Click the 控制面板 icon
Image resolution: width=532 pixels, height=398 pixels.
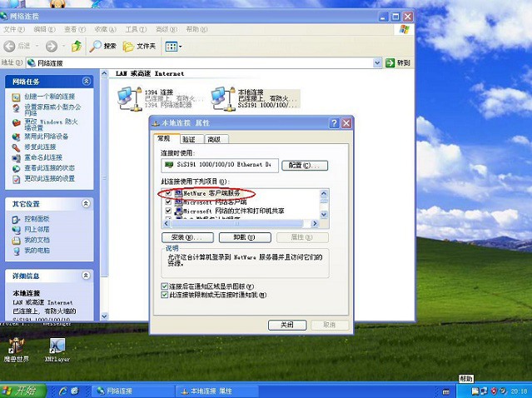(16, 220)
